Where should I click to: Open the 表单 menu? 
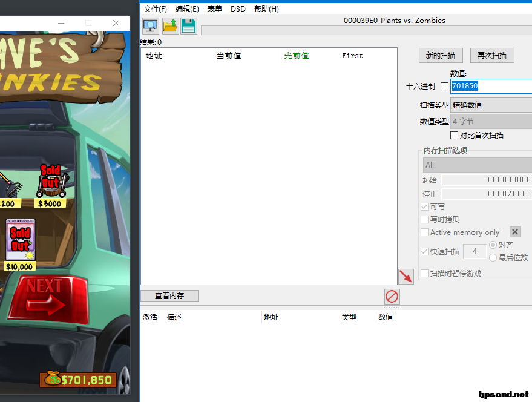coord(215,9)
